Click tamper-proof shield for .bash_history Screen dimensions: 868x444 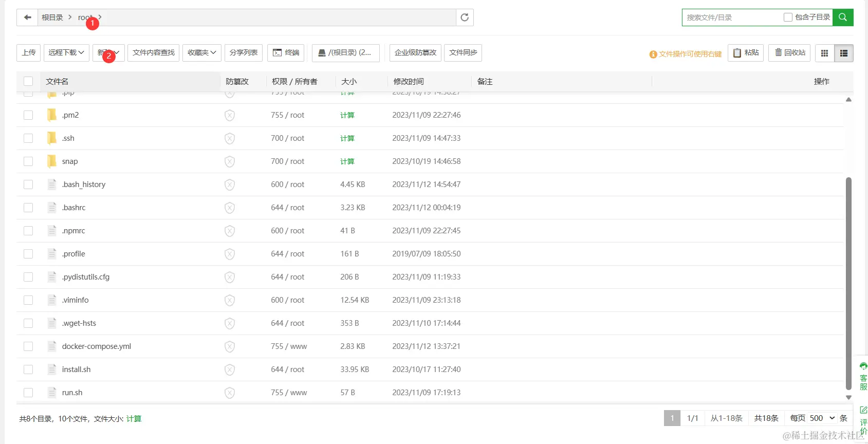[230, 184]
